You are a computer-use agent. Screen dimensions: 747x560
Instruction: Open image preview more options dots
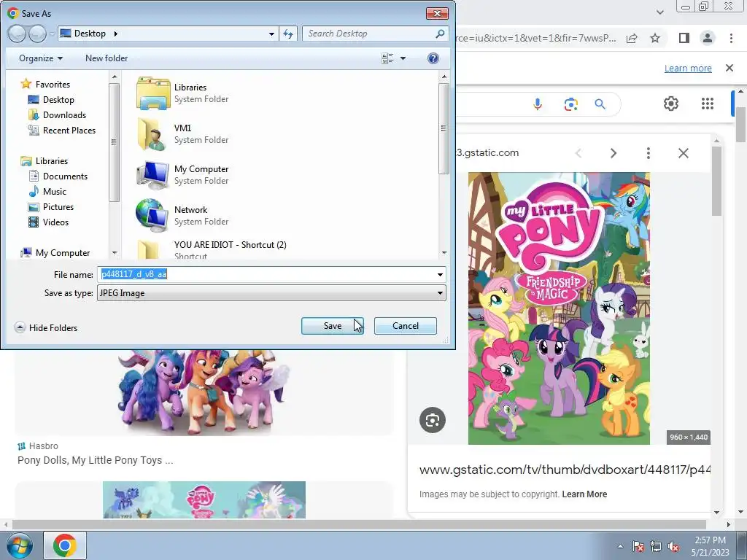pos(648,153)
